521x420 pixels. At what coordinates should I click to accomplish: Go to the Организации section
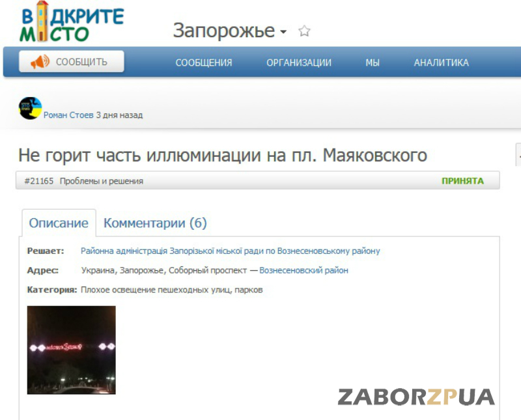tap(299, 63)
